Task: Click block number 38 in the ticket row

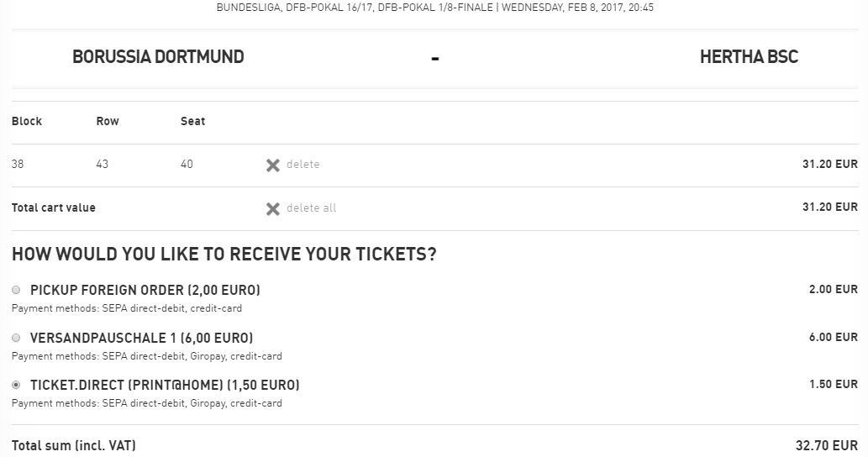Action: (18, 165)
